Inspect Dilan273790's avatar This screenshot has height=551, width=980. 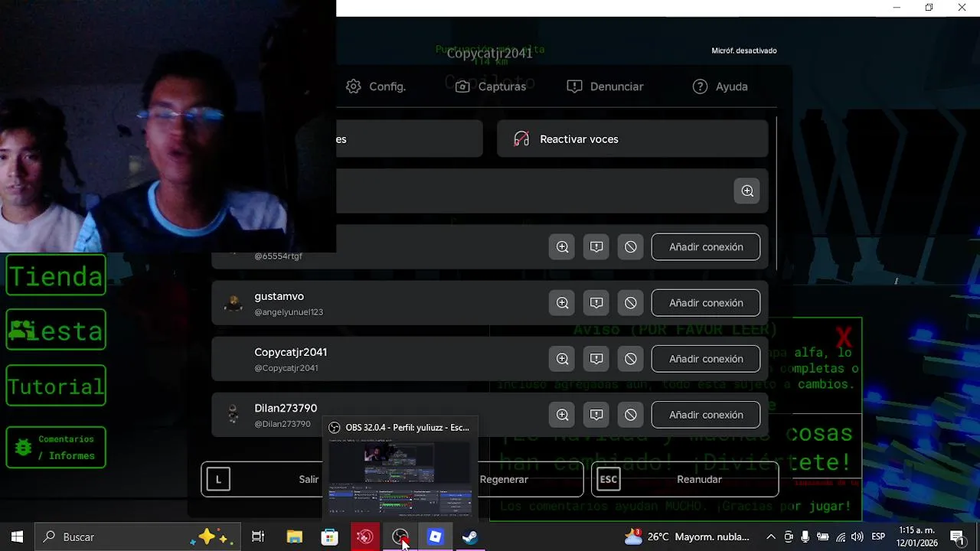(x=562, y=415)
